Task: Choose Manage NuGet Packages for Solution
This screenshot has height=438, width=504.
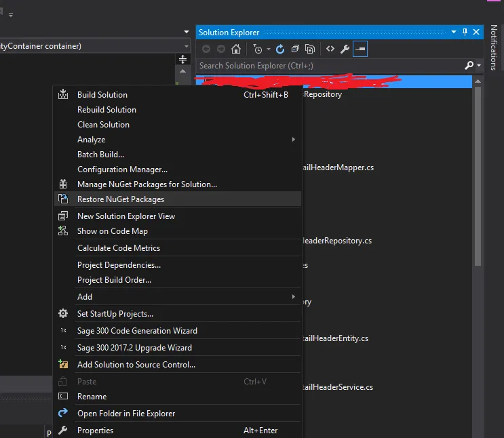Action: tap(178, 184)
